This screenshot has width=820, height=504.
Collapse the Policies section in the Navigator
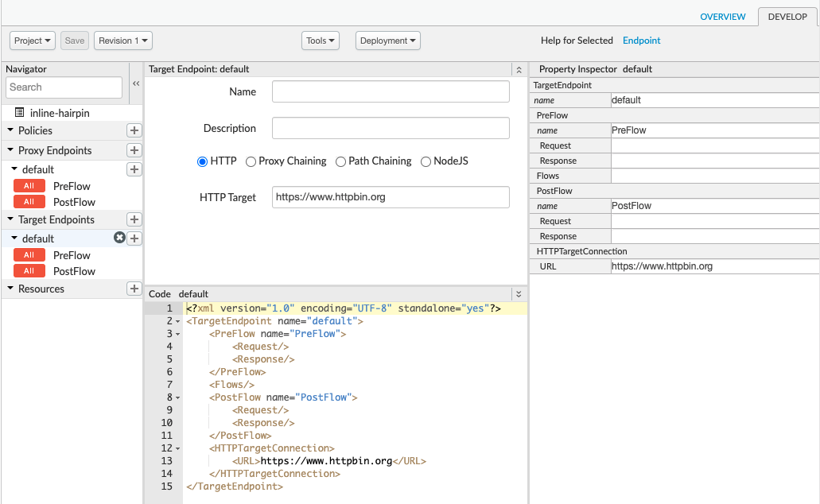(10, 130)
